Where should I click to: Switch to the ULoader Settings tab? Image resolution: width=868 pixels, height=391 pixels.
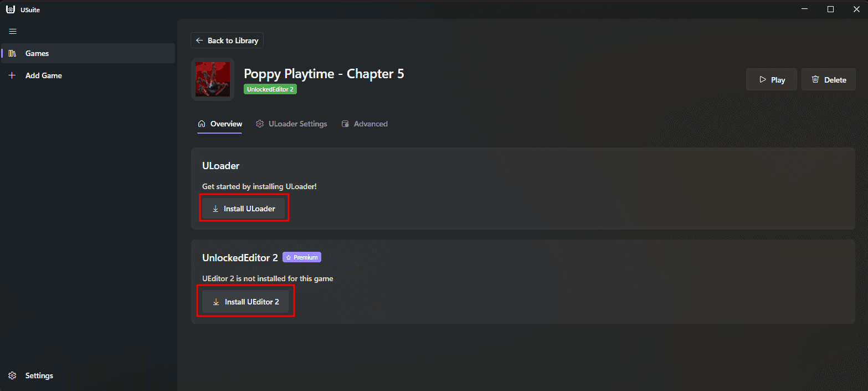click(x=291, y=124)
